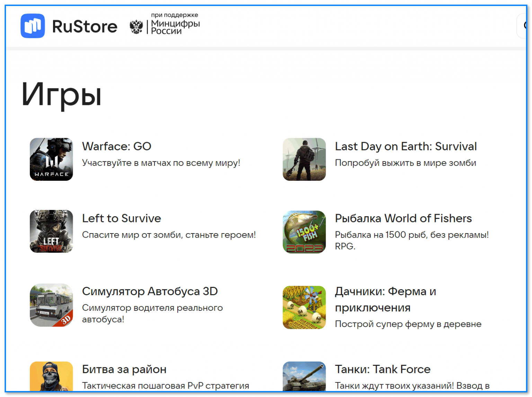Image resolution: width=532 pixels, height=397 pixels.
Task: Open the Left to Survive app icon
Action: click(51, 231)
